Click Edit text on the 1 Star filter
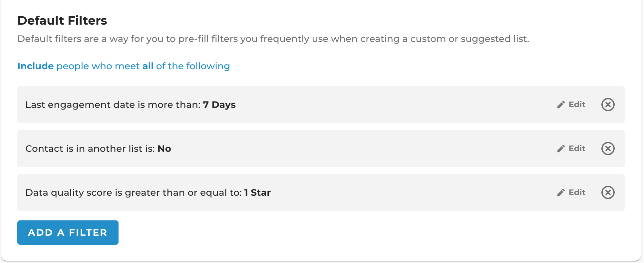The height and width of the screenshot is (263, 644). (x=577, y=192)
